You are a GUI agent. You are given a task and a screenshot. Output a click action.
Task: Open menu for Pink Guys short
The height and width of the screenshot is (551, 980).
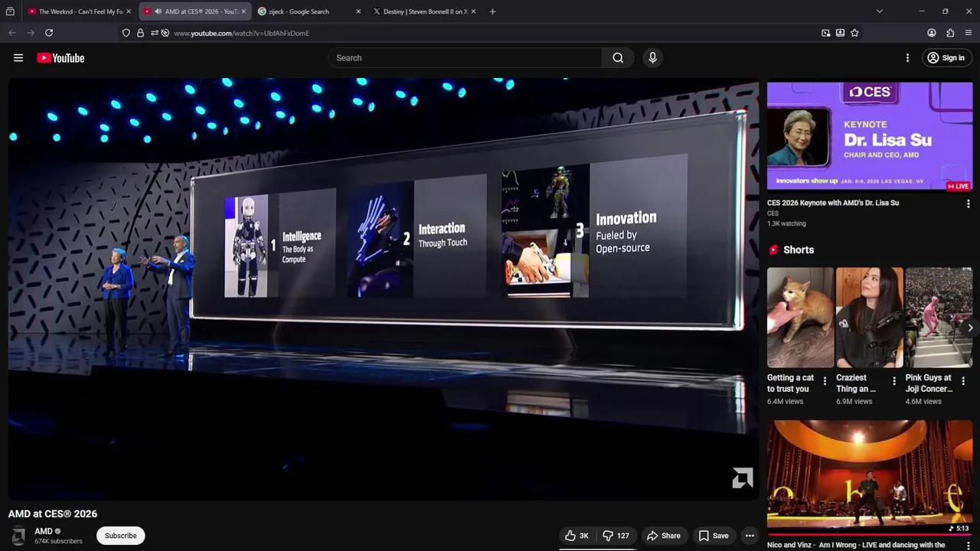pyautogui.click(x=963, y=380)
